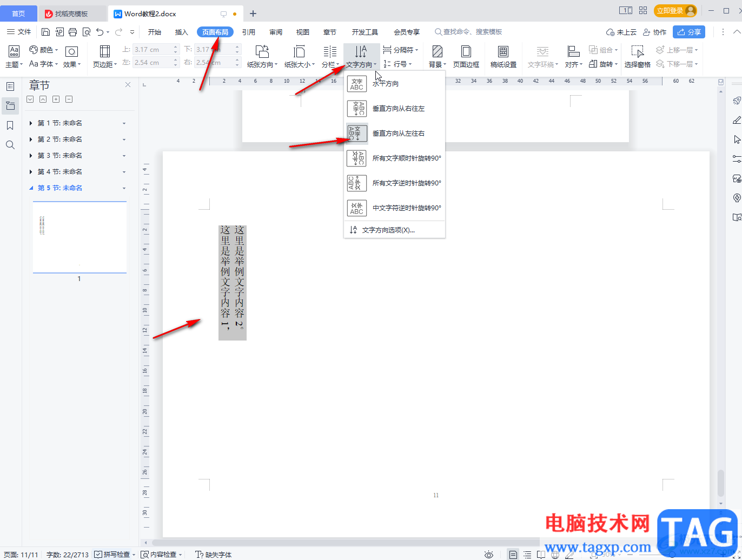This screenshot has width=742, height=560.
Task: Open 文字方向选项(X)... dialog
Action: click(x=394, y=230)
